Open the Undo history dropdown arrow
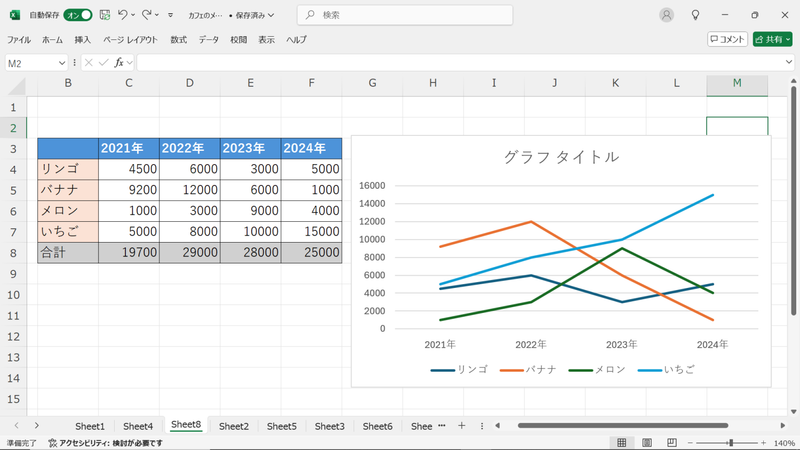Screen dimensions: 800x450 [x=133, y=15]
